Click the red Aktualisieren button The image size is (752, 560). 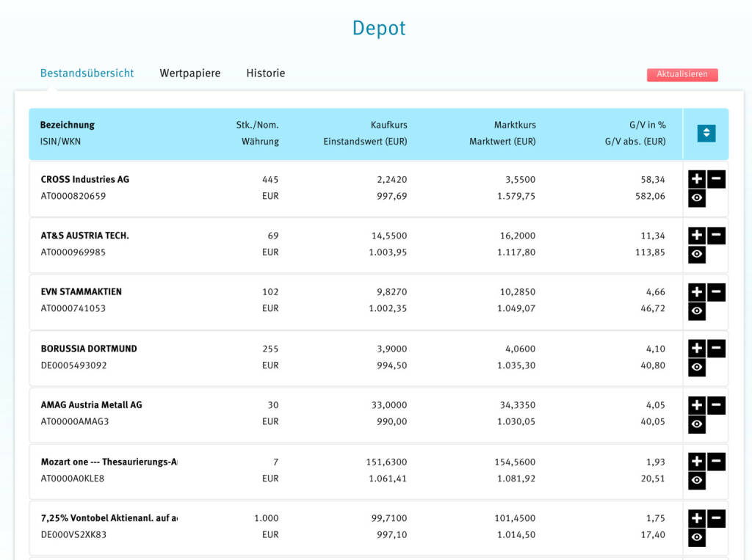[x=682, y=74]
